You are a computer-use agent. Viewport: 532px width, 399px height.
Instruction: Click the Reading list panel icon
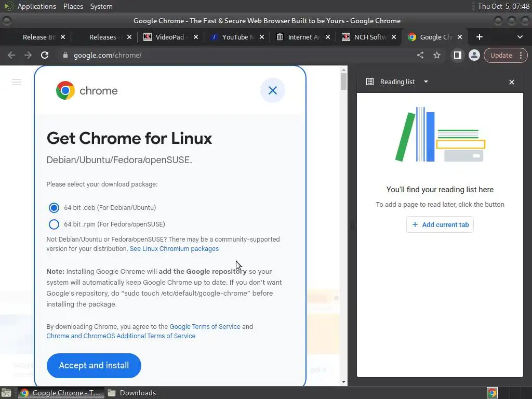point(370,82)
